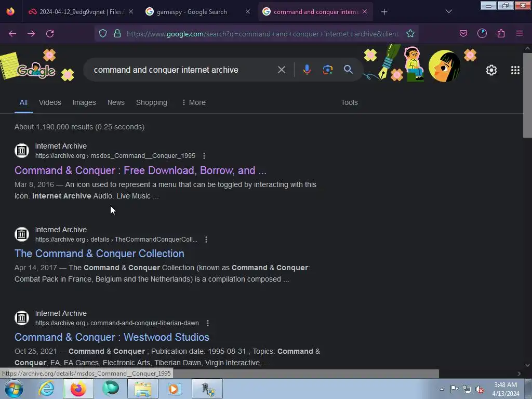
Task: Show hidden system tray icons
Action: click(442, 389)
